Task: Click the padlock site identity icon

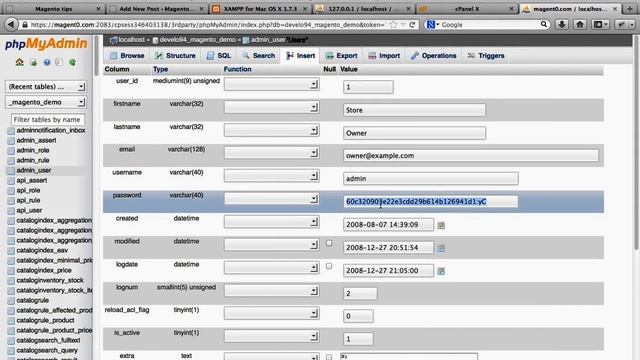Action: pos(25,25)
